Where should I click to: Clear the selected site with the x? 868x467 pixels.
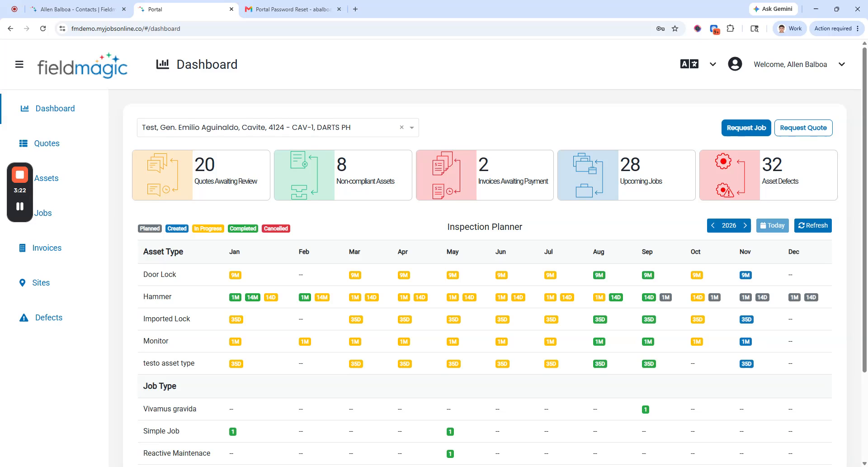[401, 128]
